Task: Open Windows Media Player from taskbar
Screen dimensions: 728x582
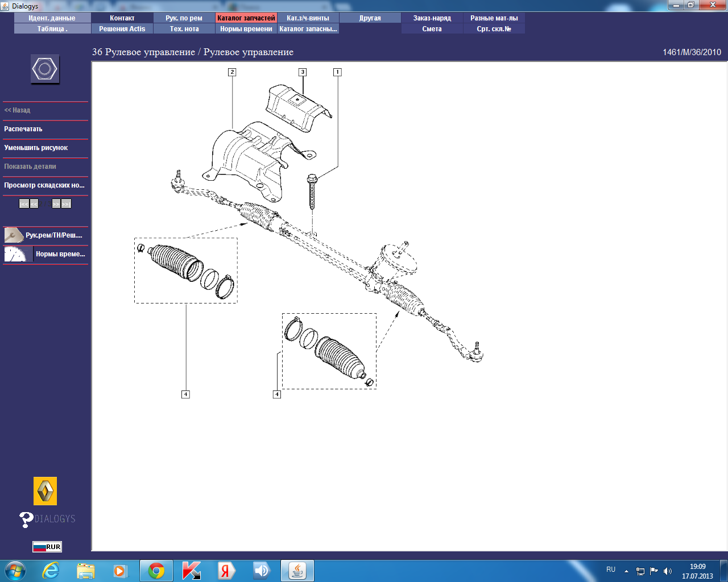Action: pyautogui.click(x=120, y=571)
